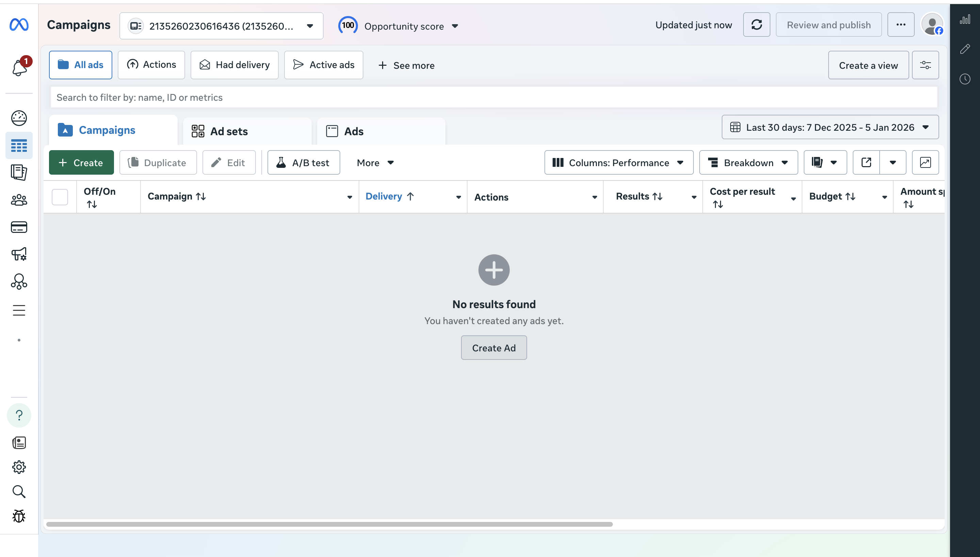Expand the ad account selector dropdown
Image resolution: width=980 pixels, height=557 pixels.
coord(221,26)
